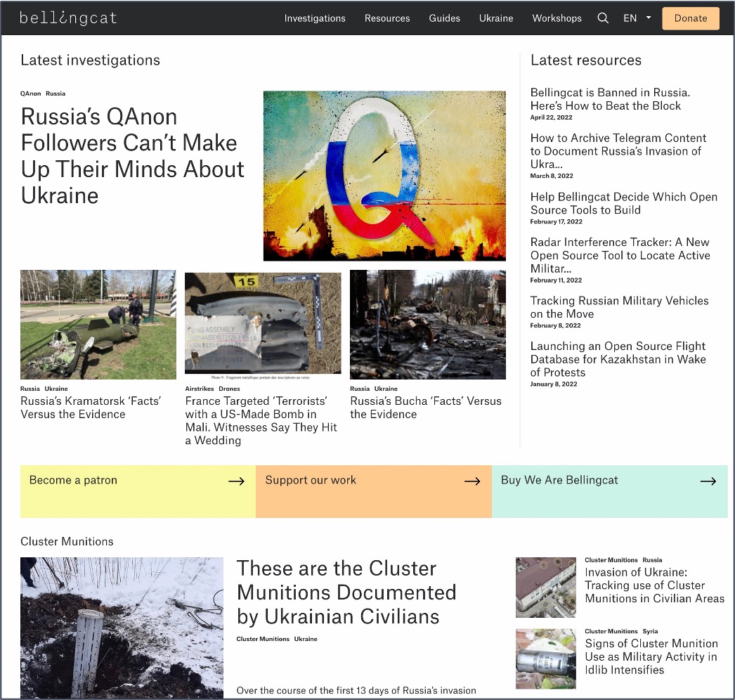
Task: Click the Latest investigations heading
Action: [91, 60]
